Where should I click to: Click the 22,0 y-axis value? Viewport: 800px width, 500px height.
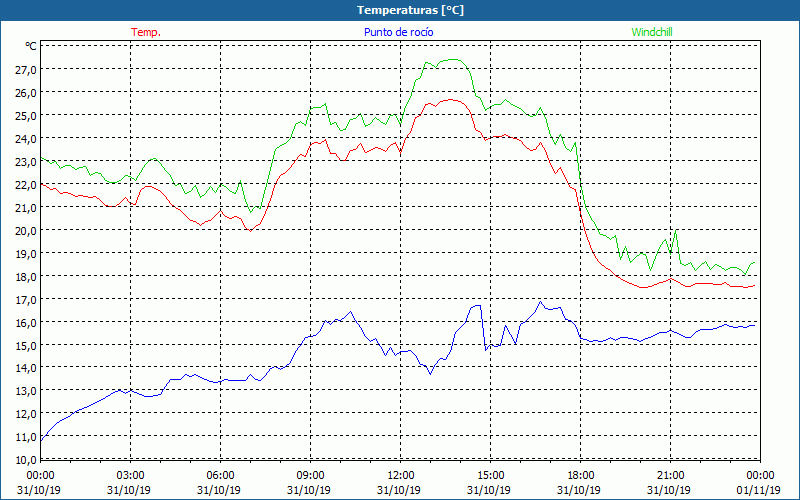pyautogui.click(x=26, y=185)
